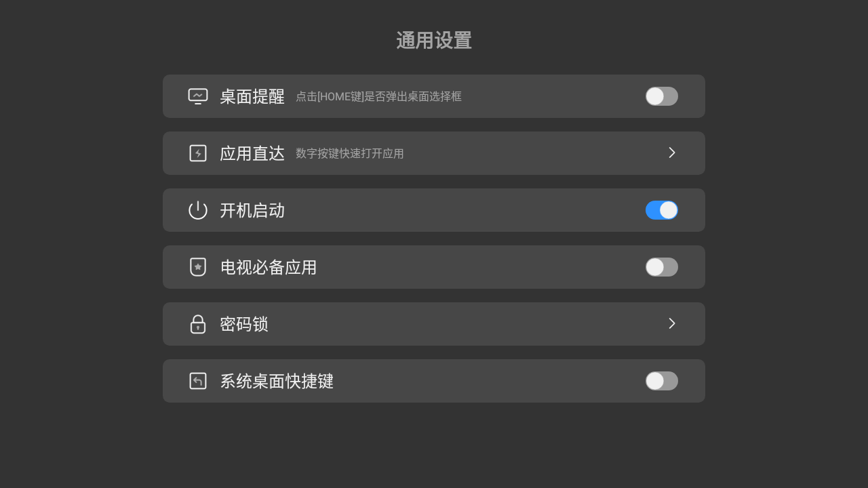Disable the 开机启动 auto-start switch

[x=661, y=210]
